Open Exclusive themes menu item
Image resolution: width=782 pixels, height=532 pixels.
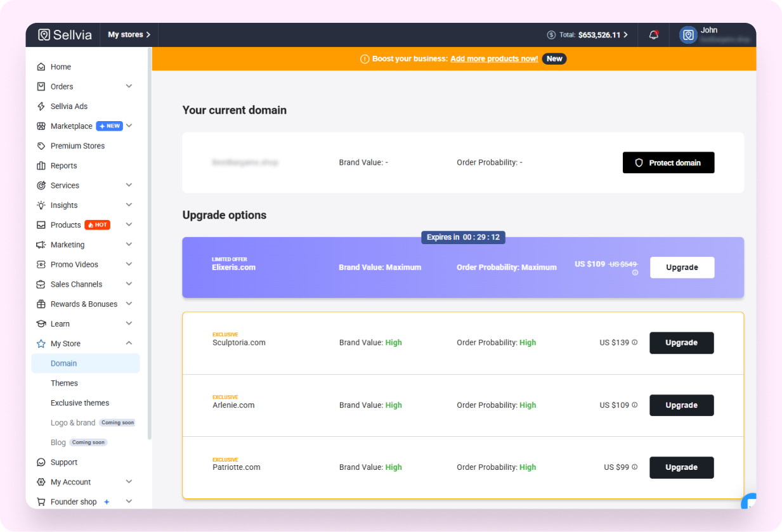coord(80,403)
